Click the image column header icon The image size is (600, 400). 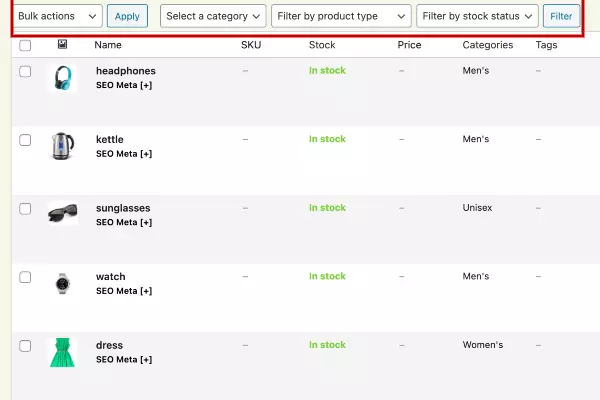pyautogui.click(x=62, y=44)
